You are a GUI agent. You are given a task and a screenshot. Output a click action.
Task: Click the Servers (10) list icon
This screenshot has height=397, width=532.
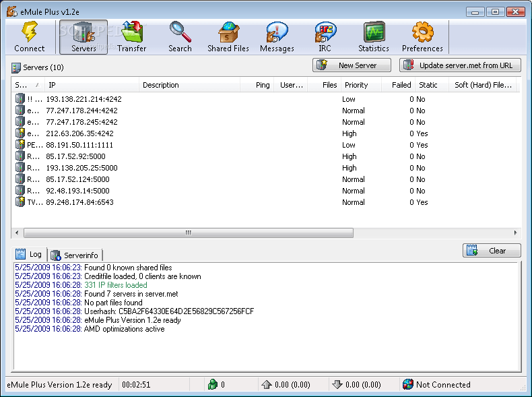15,67
